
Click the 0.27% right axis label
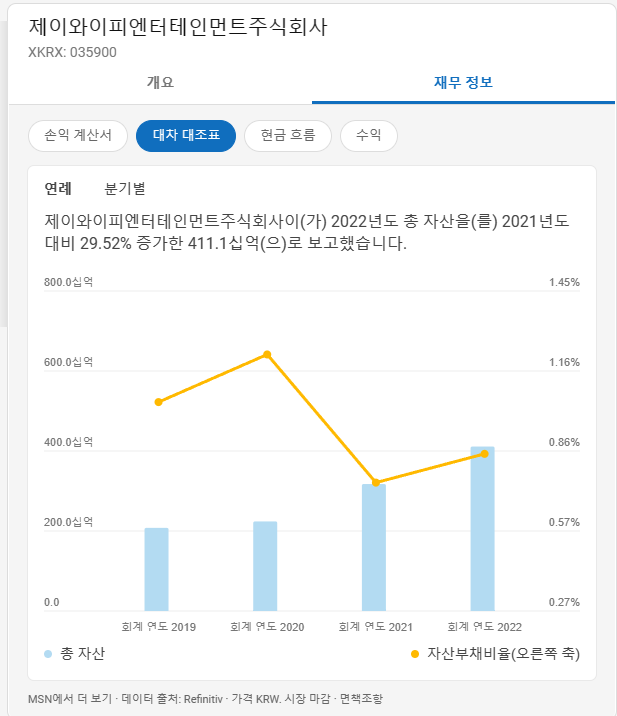pos(564,602)
